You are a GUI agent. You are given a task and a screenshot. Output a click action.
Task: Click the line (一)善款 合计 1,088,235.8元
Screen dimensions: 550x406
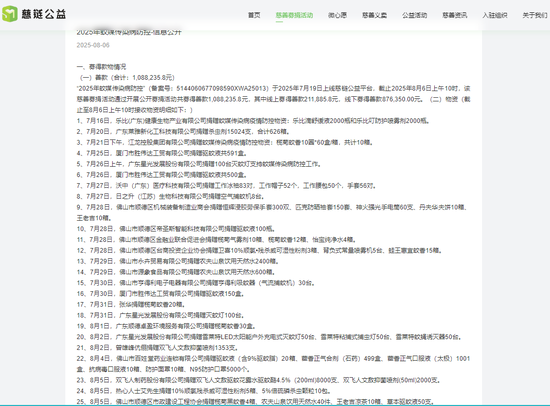(x=126, y=78)
